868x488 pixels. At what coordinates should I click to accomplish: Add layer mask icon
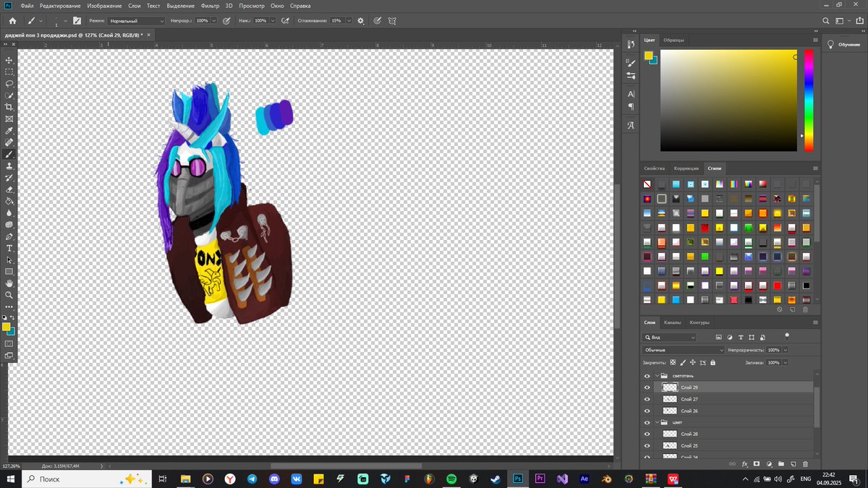click(x=757, y=463)
